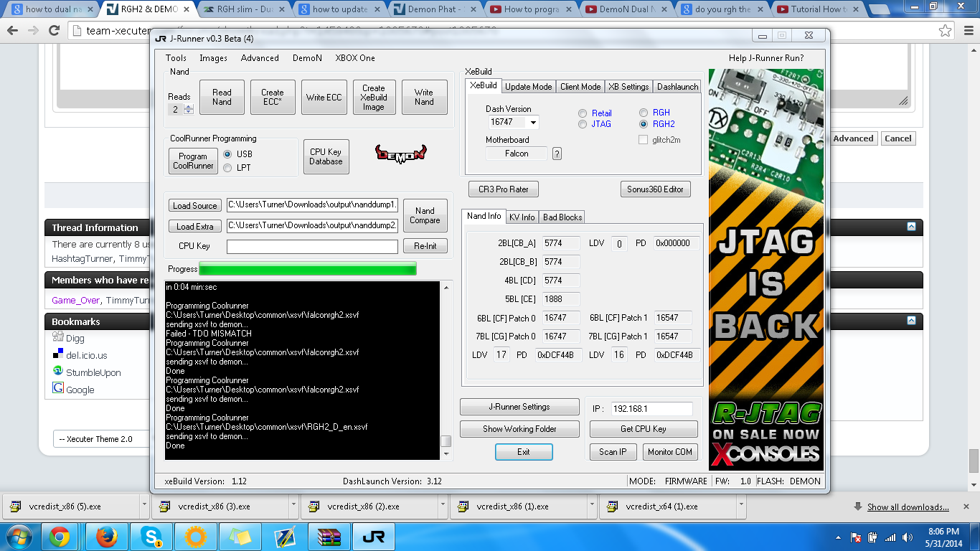Switch to the KV Info tab
Screen dimensions: 980x551
522,217
